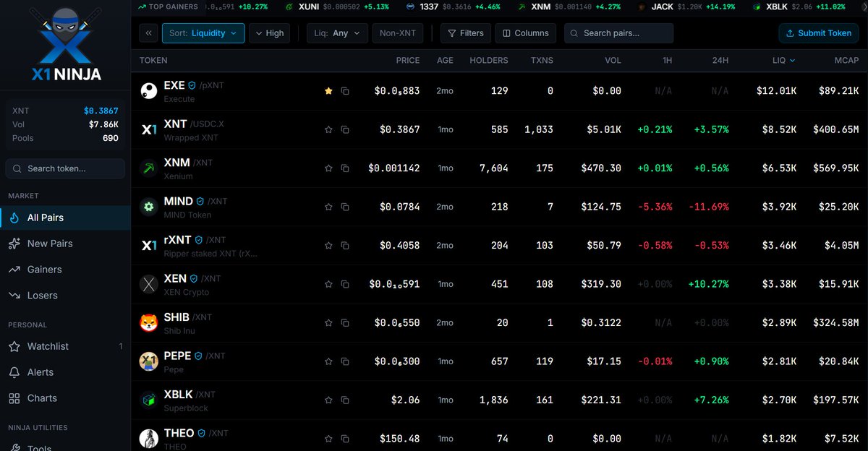The image size is (868, 451).
Task: Click the EXE token logo
Action: tap(148, 91)
